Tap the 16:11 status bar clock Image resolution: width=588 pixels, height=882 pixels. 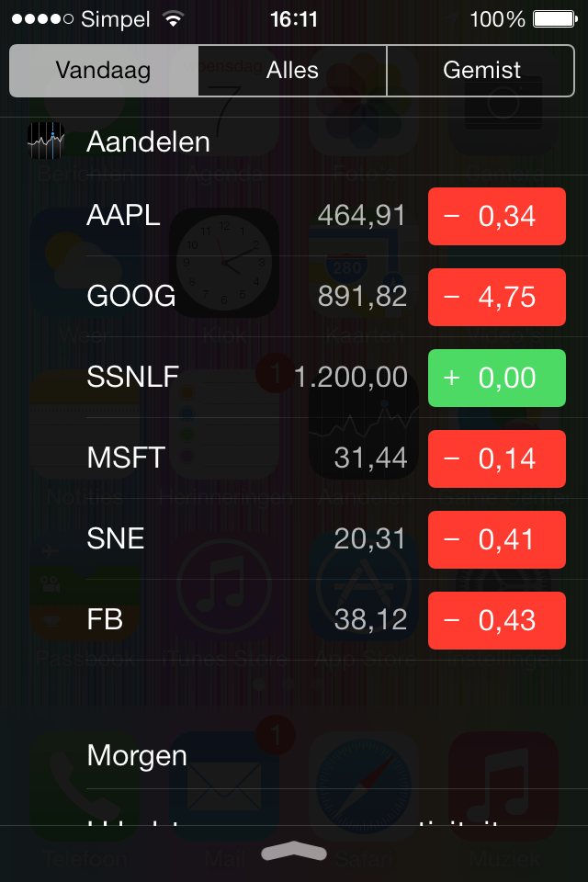click(x=294, y=19)
